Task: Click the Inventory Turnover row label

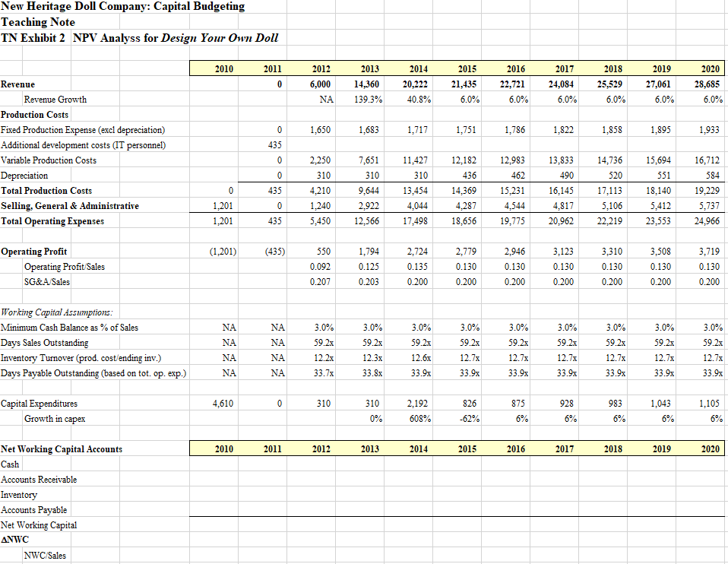Action: [69, 357]
